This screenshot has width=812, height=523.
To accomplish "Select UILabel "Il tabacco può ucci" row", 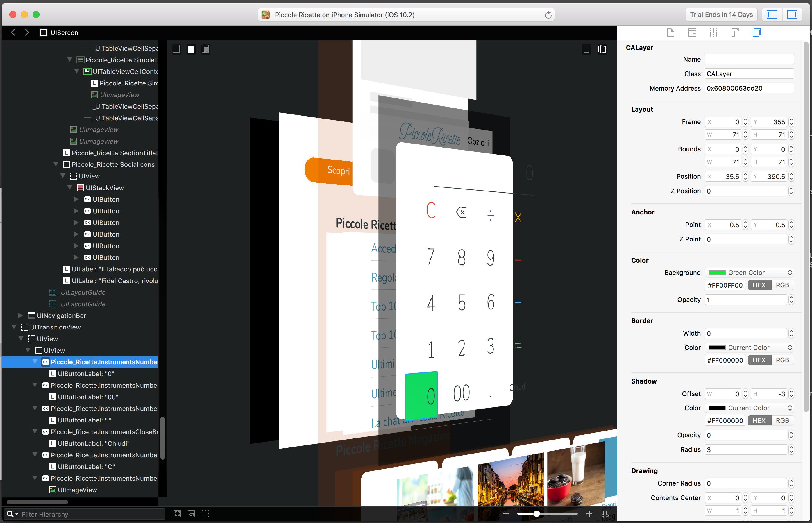I will tap(115, 269).
